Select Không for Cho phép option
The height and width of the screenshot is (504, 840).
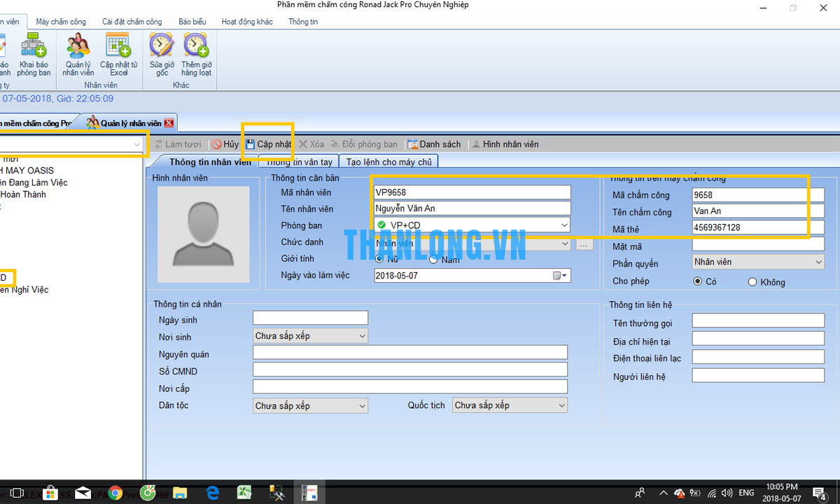click(752, 282)
